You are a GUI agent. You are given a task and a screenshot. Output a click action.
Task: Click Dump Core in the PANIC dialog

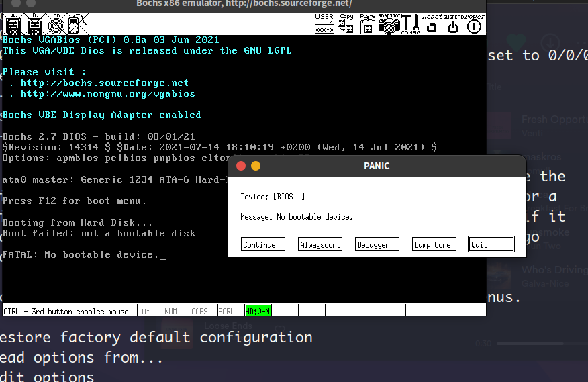pos(434,244)
